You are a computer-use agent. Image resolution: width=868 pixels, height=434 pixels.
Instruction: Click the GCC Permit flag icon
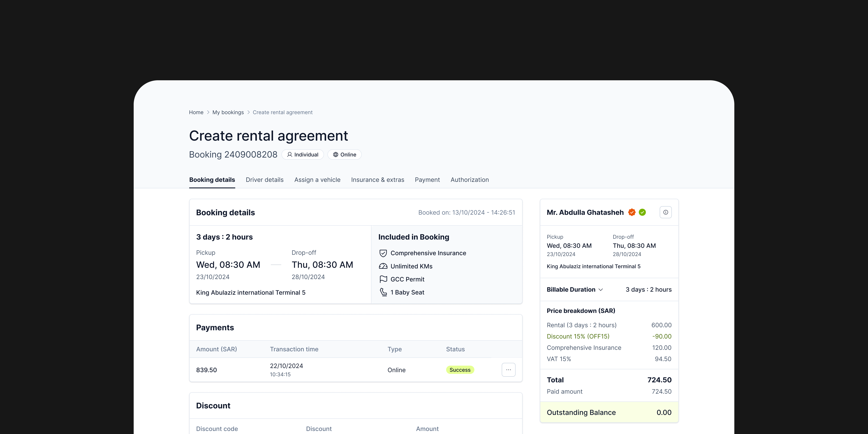(383, 279)
